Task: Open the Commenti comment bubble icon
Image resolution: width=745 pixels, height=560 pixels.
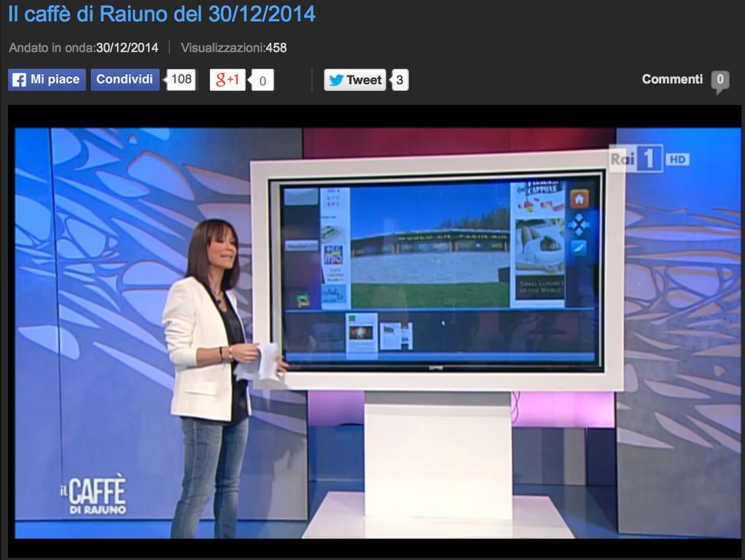Action: click(719, 81)
